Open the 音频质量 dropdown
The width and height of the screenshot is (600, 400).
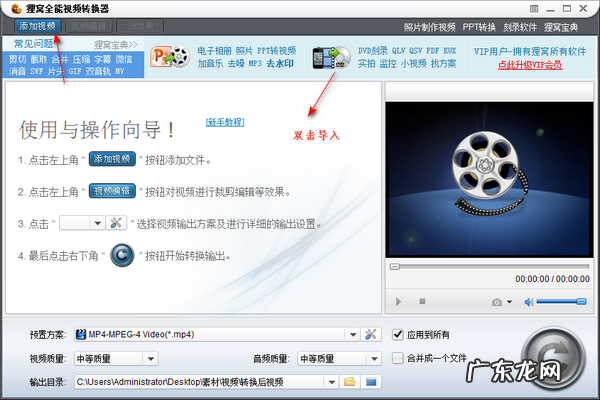[339, 359]
